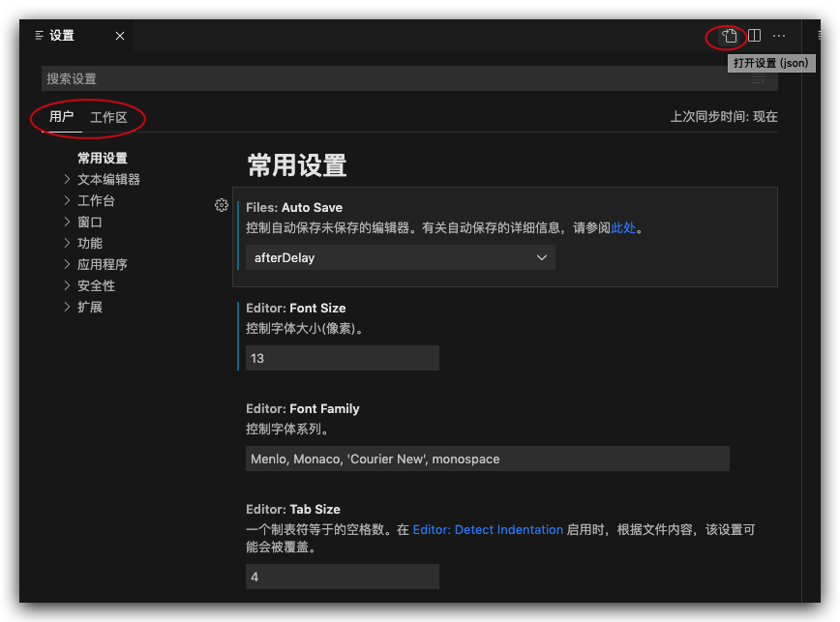Select the 用户 tab

(61, 117)
